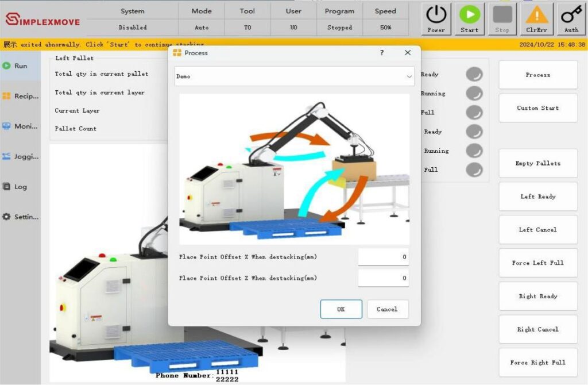This screenshot has width=588, height=385.
Task: Cancel the Process dialog
Action: tap(387, 309)
